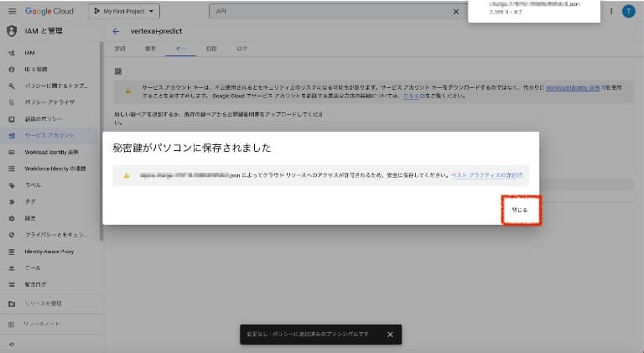Image resolution: width=644 pixels, height=353 pixels.
Task: Open the Google Cloud hamburger menu
Action: [13, 11]
